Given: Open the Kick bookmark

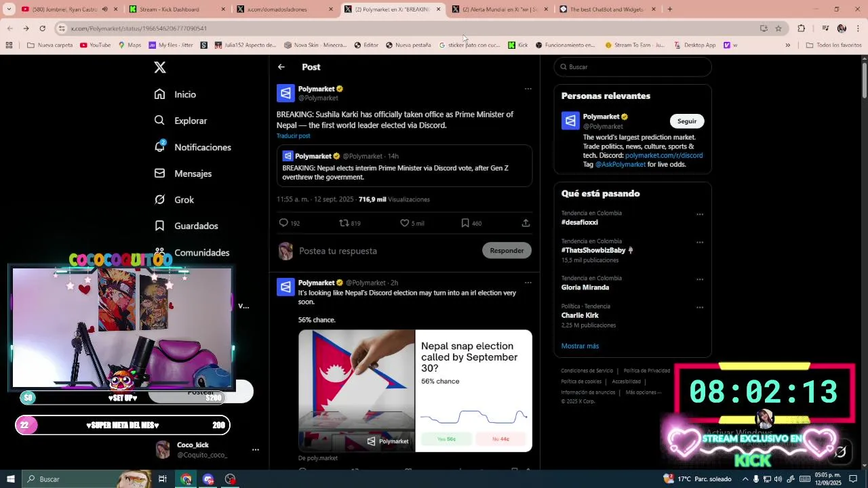Looking at the screenshot, I should (517, 45).
